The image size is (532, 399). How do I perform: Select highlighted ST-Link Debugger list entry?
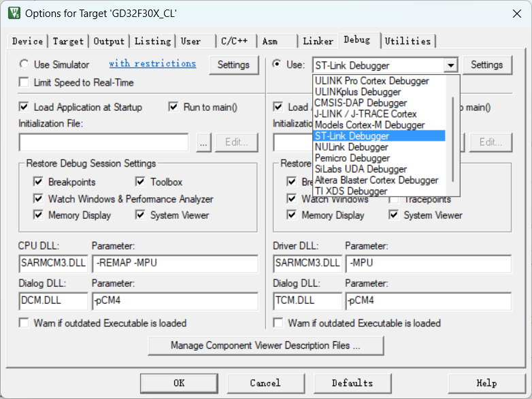coord(380,136)
